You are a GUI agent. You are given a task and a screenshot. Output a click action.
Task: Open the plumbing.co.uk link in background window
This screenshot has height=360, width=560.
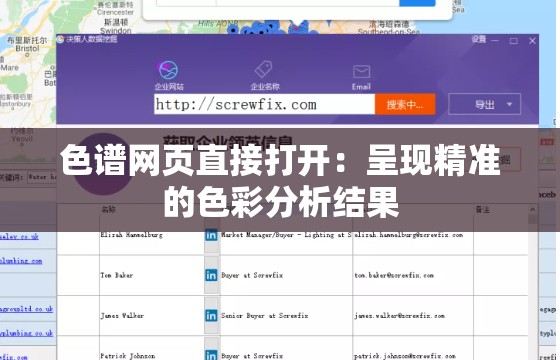[26, 333]
